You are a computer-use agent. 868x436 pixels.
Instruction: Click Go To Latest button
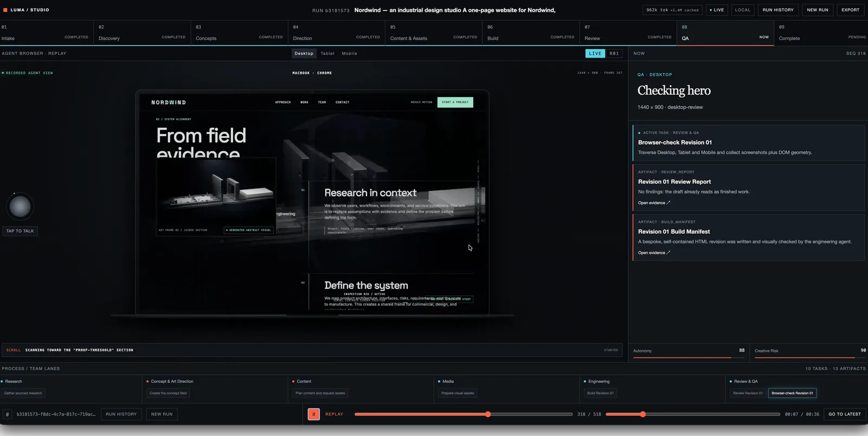[845, 414]
